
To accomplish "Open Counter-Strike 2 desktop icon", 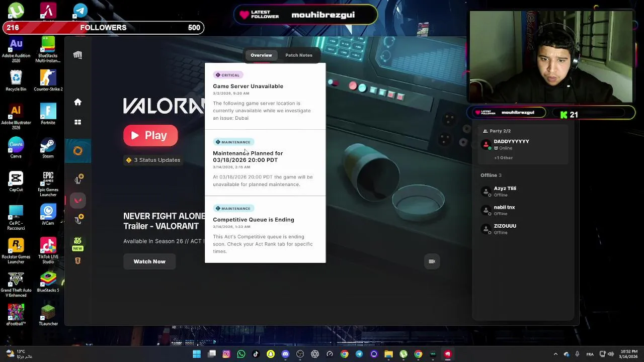I will point(48,80).
